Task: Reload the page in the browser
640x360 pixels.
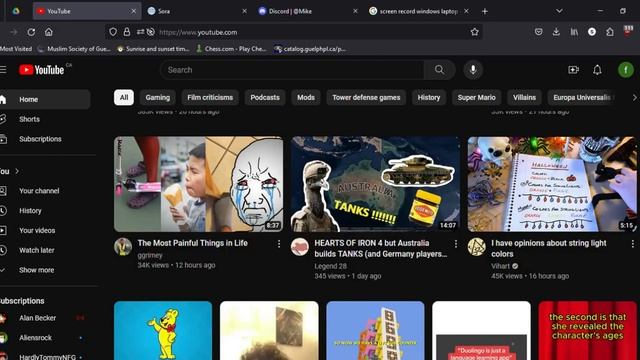Action: pos(31,32)
